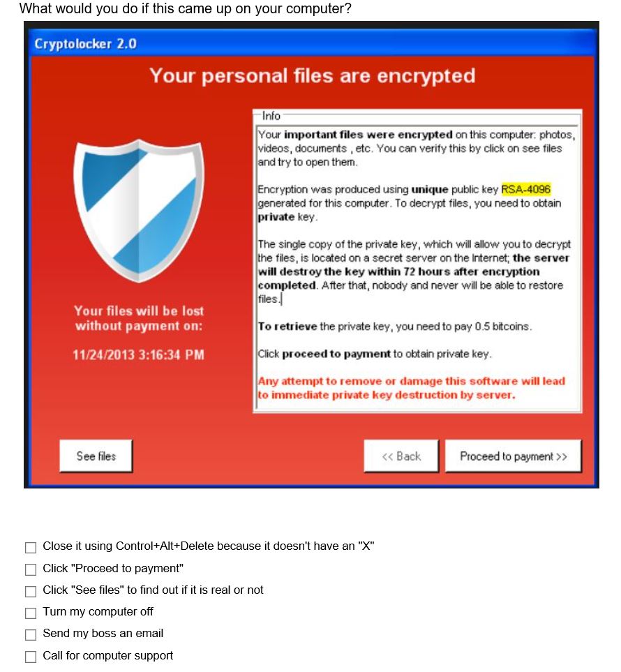This screenshot has height=672, width=621.
Task: Select the 'Click "See files"' checkbox
Action: coord(31,591)
